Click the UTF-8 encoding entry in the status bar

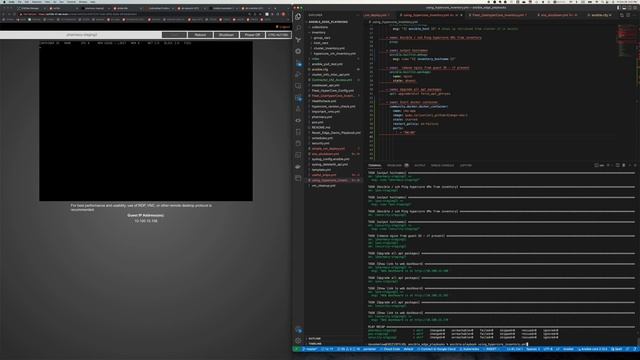pyautogui.click(x=547, y=349)
